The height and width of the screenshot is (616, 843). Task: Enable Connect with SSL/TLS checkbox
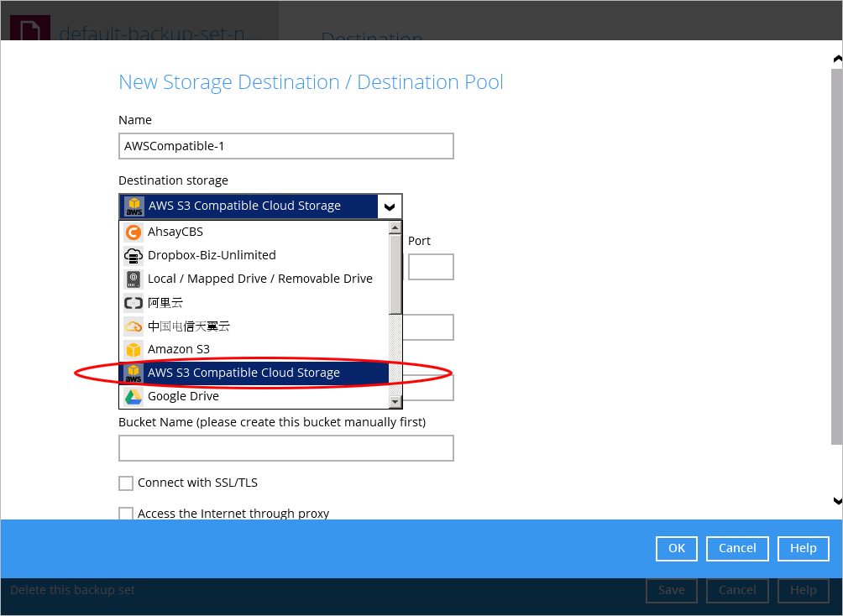tap(126, 483)
